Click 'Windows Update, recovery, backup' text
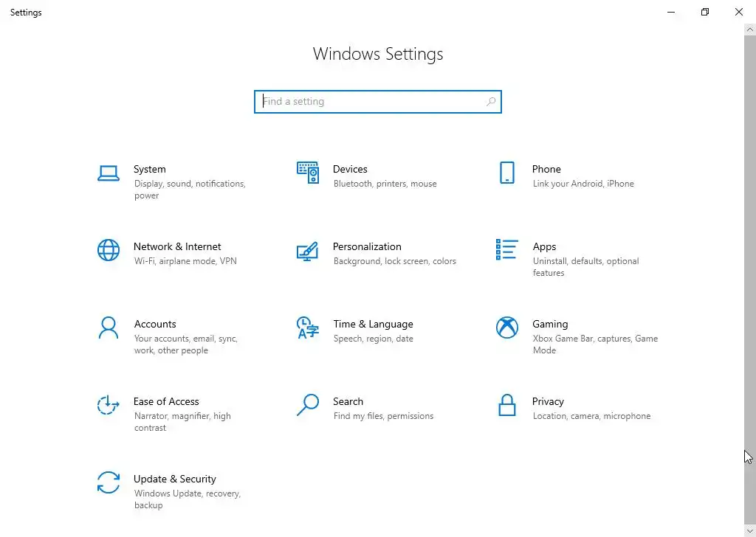This screenshot has height=537, width=756. (187, 500)
